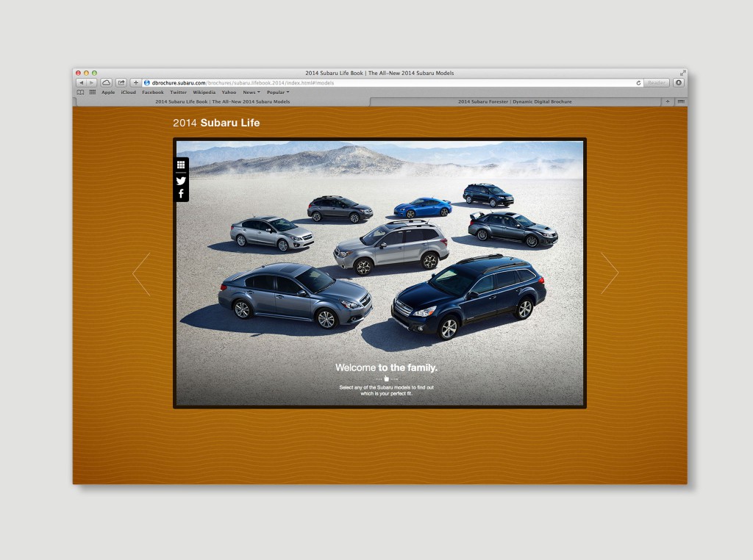Open a new tab with the tab bar plus
This screenshot has width=753, height=560.
[668, 101]
